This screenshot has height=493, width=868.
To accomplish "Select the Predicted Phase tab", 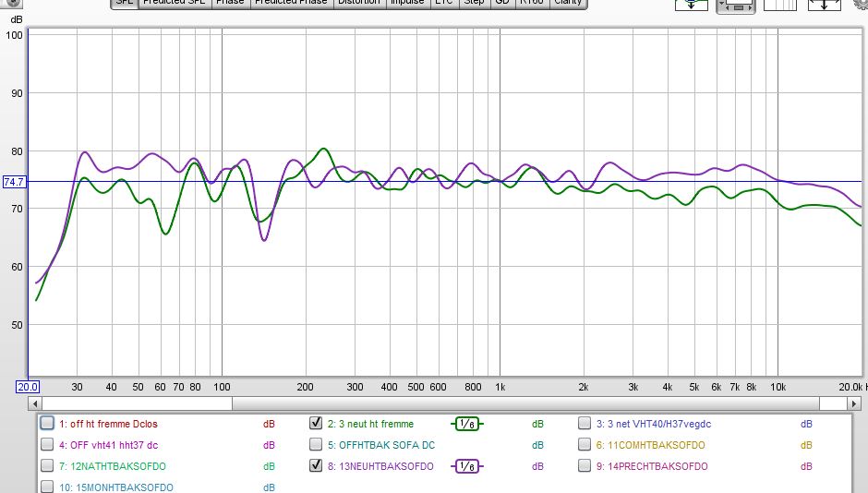I will tap(291, 3).
